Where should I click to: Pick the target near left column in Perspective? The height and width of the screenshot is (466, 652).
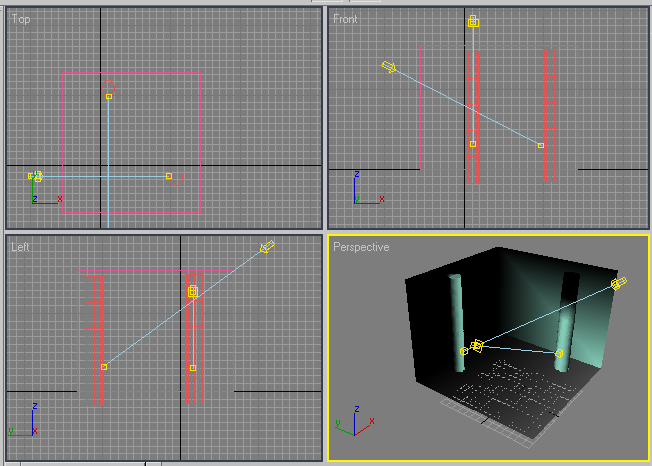(464, 352)
